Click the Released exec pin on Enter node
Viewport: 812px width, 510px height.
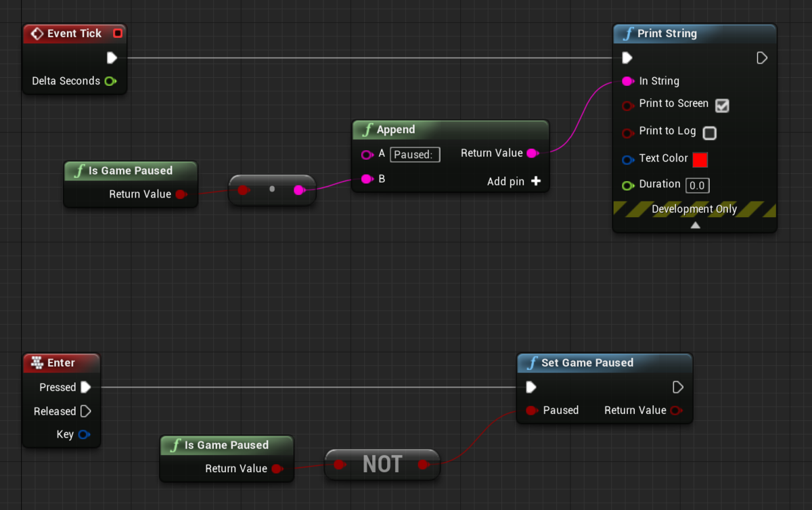click(x=85, y=411)
